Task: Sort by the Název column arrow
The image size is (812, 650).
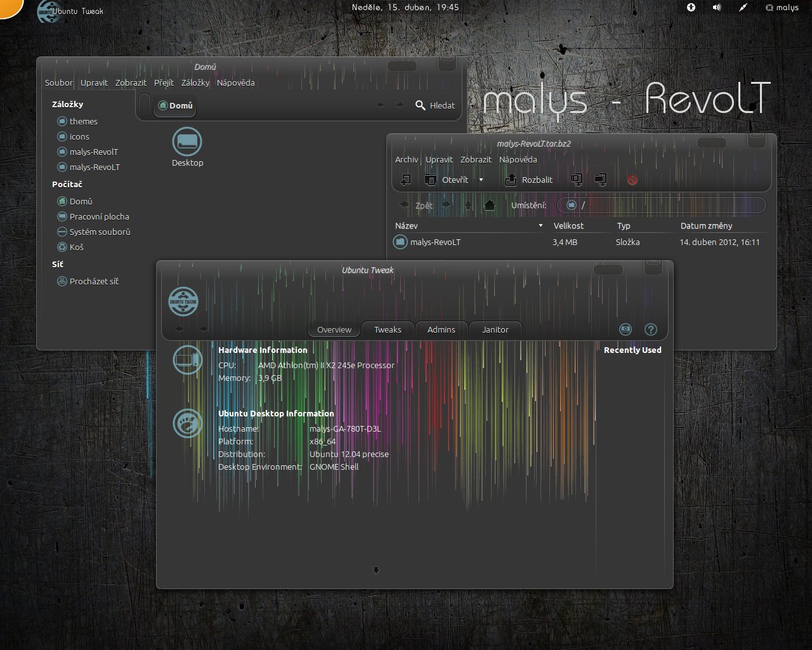Action: coord(540,226)
